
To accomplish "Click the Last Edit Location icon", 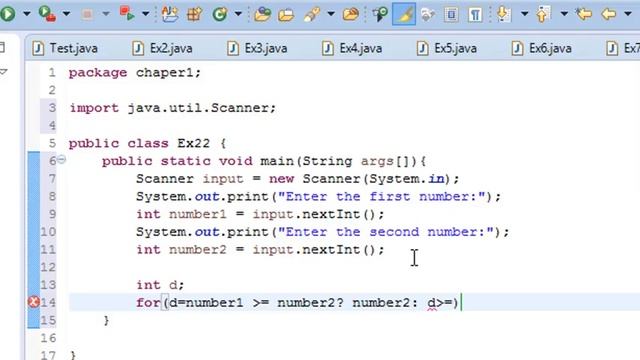I will click(584, 14).
